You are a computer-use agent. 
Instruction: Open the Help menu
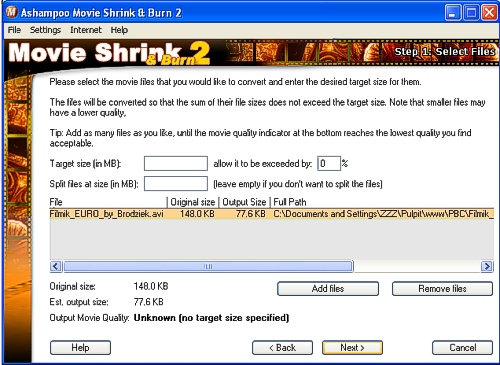(119, 30)
